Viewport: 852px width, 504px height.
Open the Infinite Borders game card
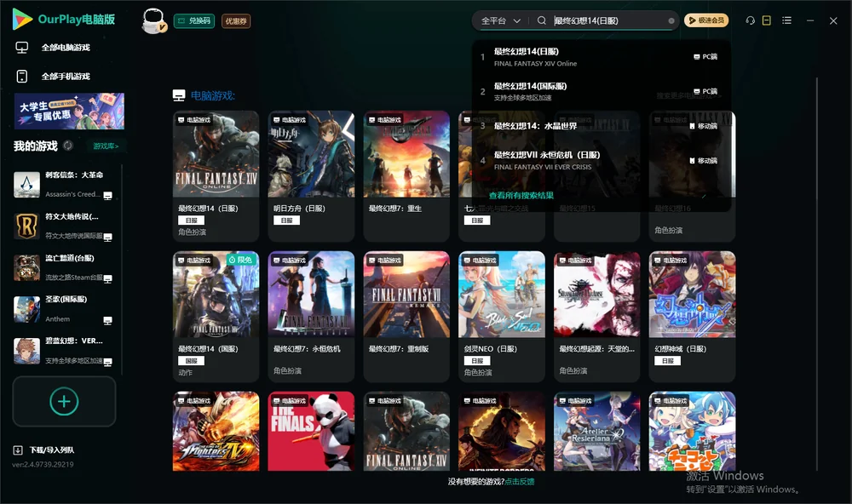click(502, 432)
